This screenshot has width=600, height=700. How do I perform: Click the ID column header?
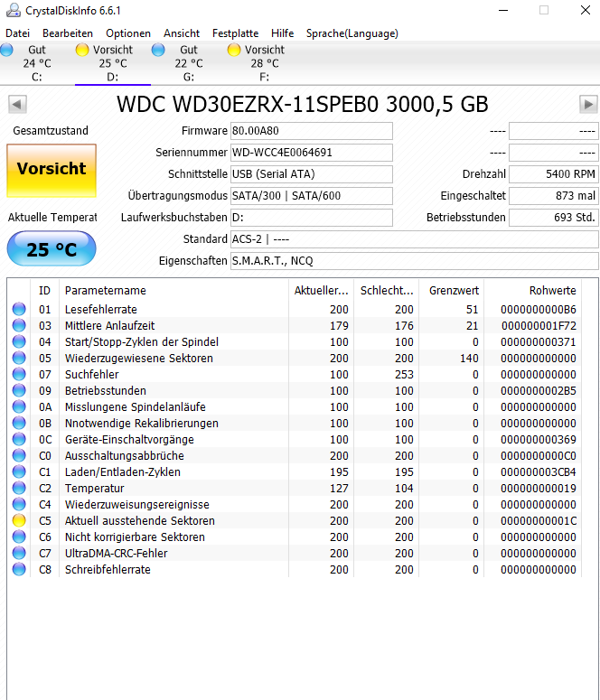click(44, 291)
